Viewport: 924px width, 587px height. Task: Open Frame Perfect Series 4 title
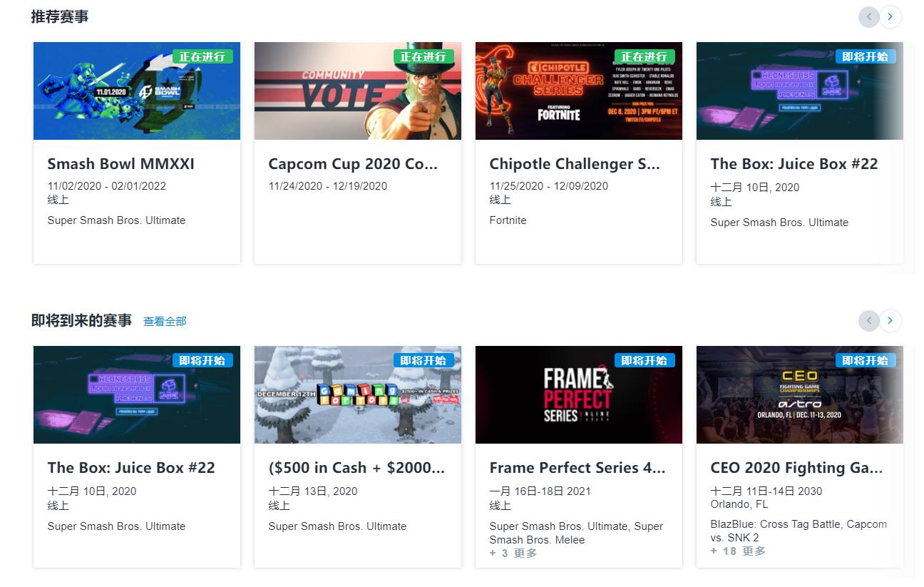click(x=577, y=468)
